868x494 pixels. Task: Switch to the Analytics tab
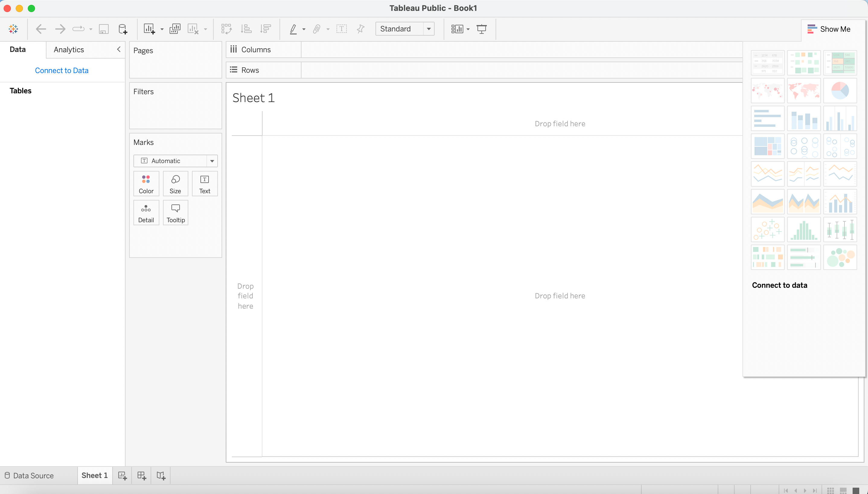[69, 50]
